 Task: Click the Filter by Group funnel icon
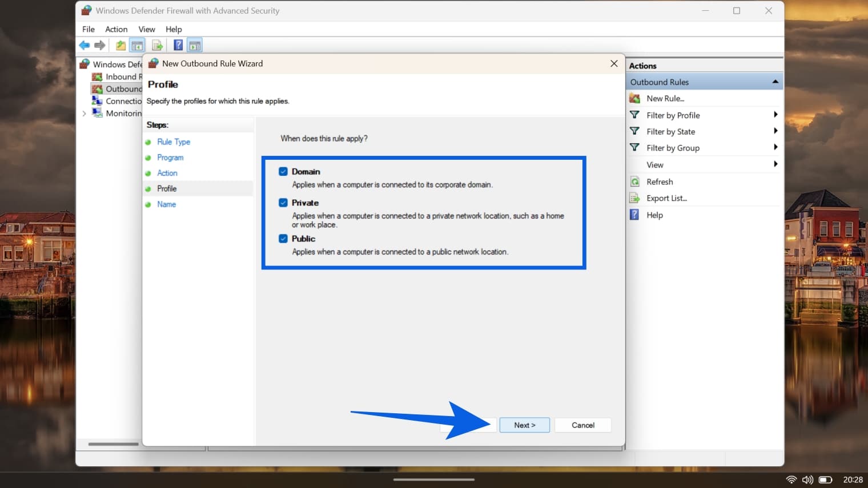pyautogui.click(x=634, y=147)
